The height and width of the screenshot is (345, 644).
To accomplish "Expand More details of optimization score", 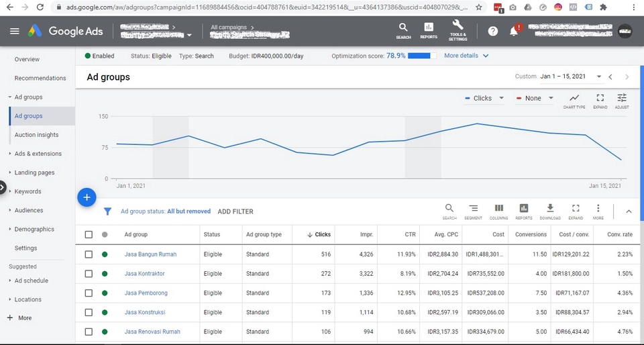I will pyautogui.click(x=467, y=56).
